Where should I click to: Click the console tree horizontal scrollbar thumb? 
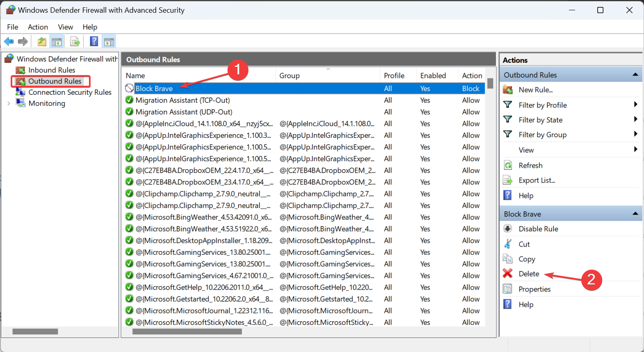click(x=35, y=331)
